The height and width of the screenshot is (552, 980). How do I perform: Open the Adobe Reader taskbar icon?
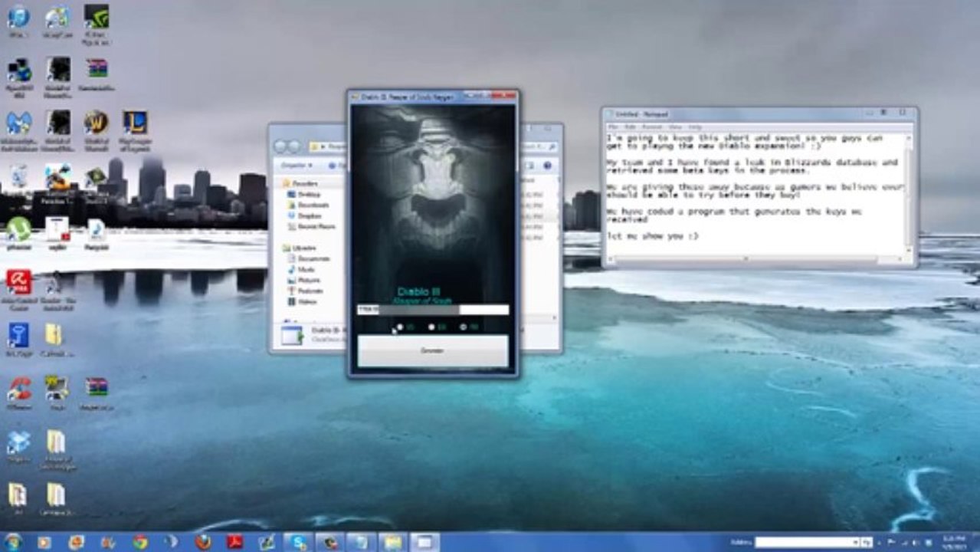[x=234, y=542]
